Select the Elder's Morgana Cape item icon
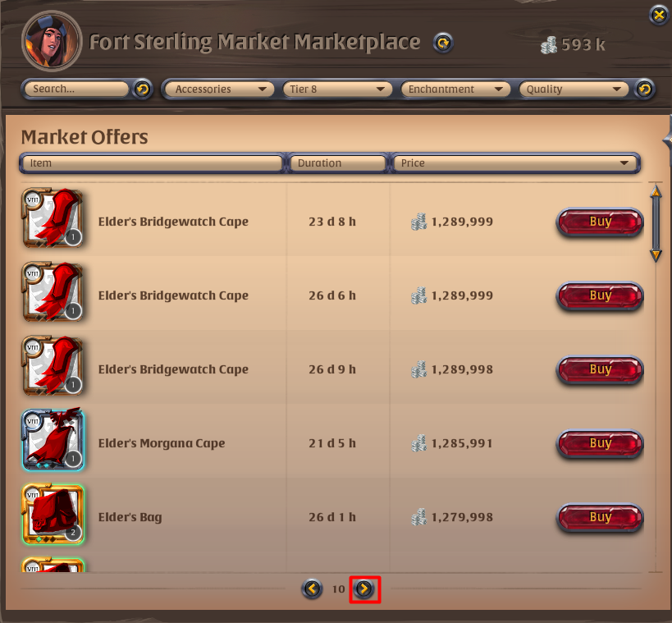 point(53,440)
